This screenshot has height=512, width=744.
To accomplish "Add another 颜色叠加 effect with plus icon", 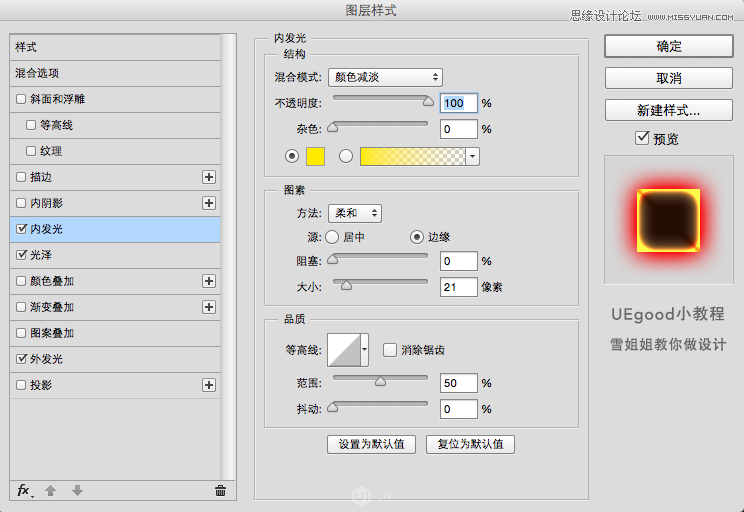I will [x=209, y=281].
